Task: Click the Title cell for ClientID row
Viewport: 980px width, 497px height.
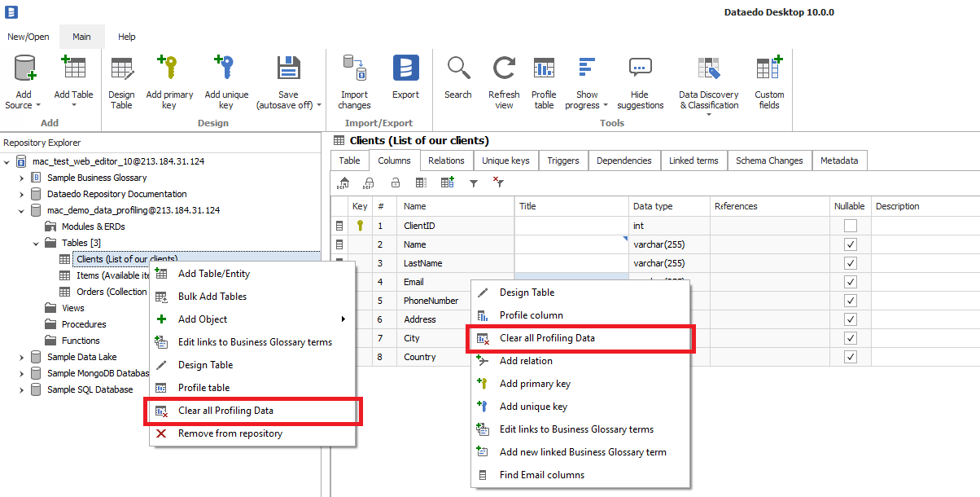Action: tap(571, 226)
